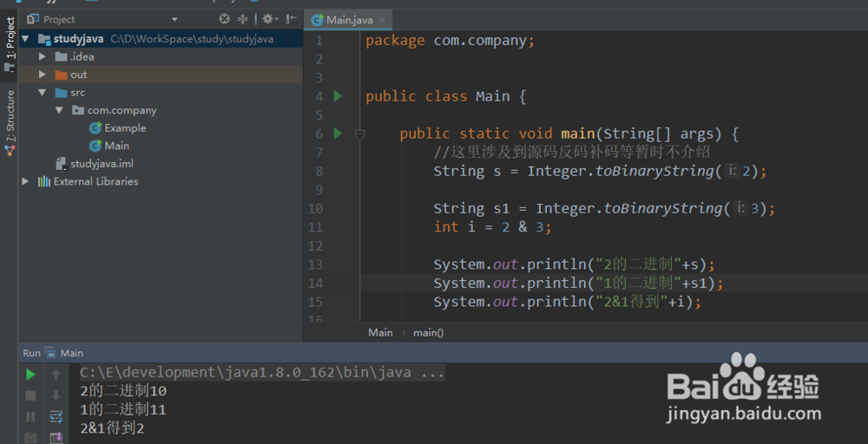868x444 pixels.
Task: Collapse all nodes in Project panel
Action: (242, 19)
